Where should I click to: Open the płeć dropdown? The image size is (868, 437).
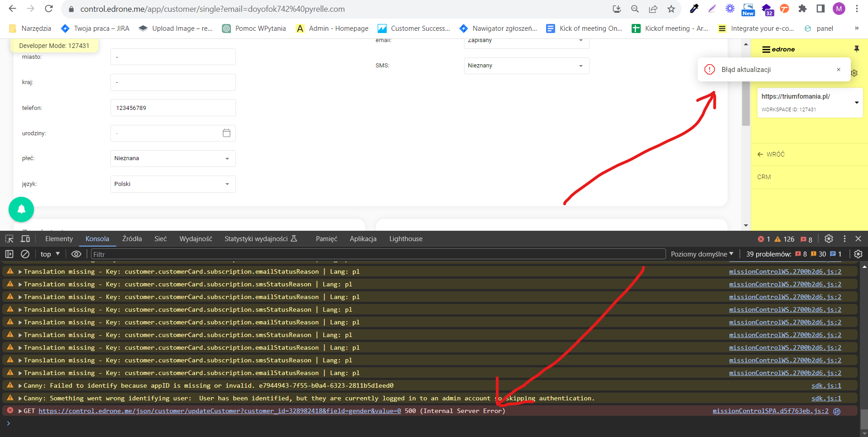click(x=173, y=158)
